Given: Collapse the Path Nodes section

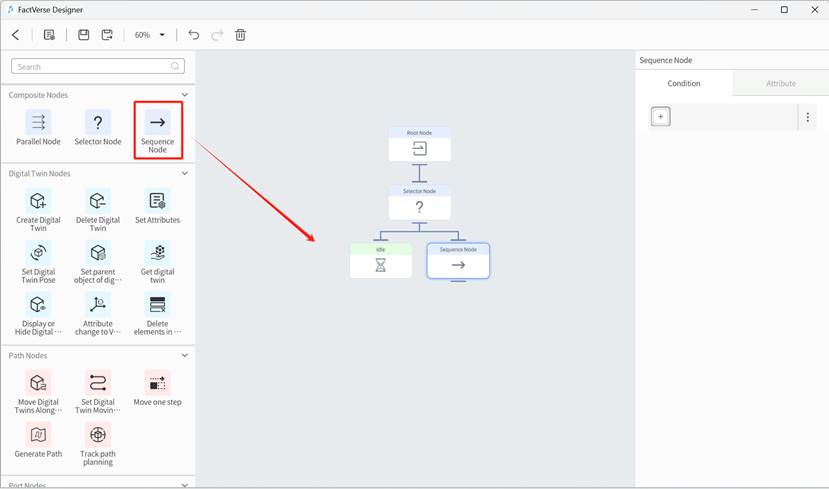Looking at the screenshot, I should [184, 355].
